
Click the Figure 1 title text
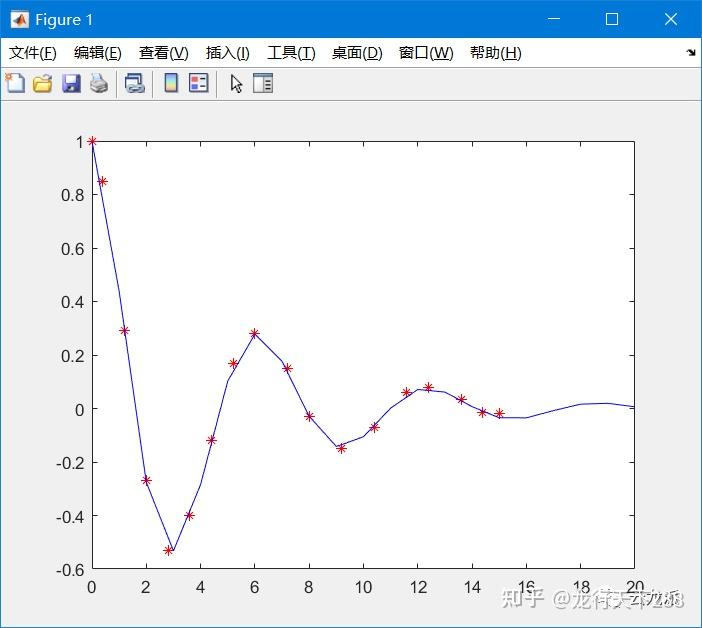64,20
